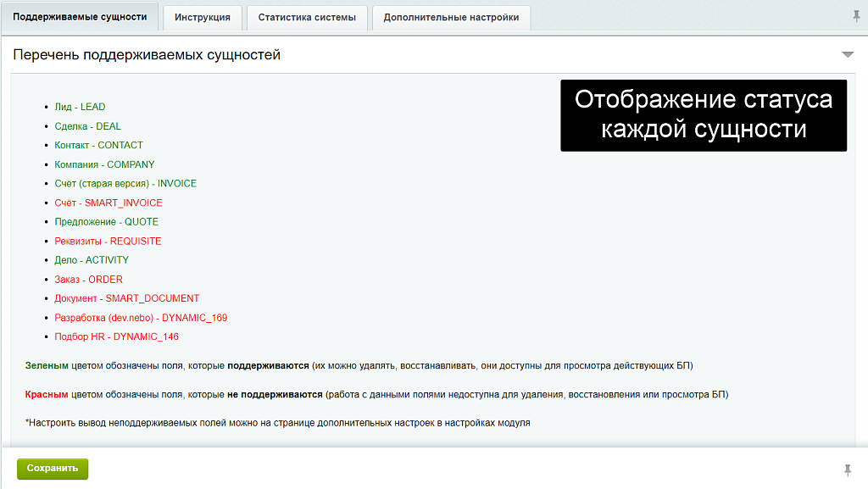Screen dimensions: 868x489
Task: Open Дополнительные настройки tab
Action: point(451,17)
